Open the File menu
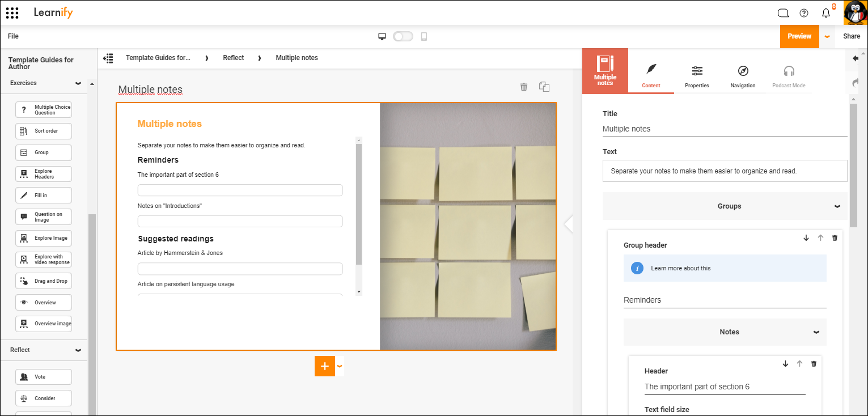Screen dimensions: 868x416 [x=12, y=36]
